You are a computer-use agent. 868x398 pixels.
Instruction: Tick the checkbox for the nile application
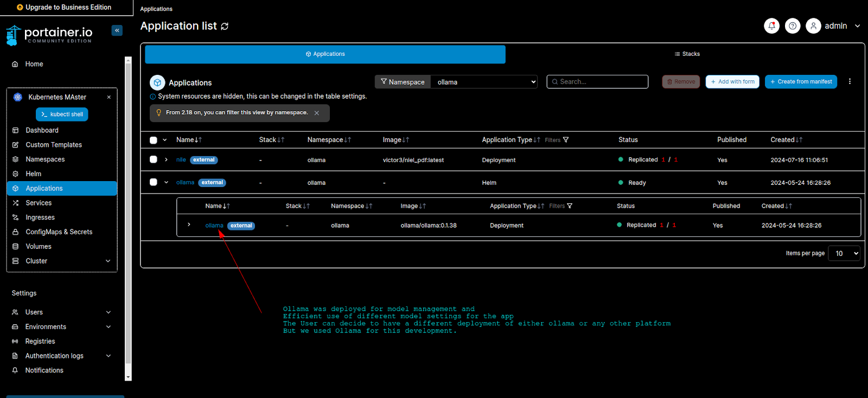tap(154, 159)
